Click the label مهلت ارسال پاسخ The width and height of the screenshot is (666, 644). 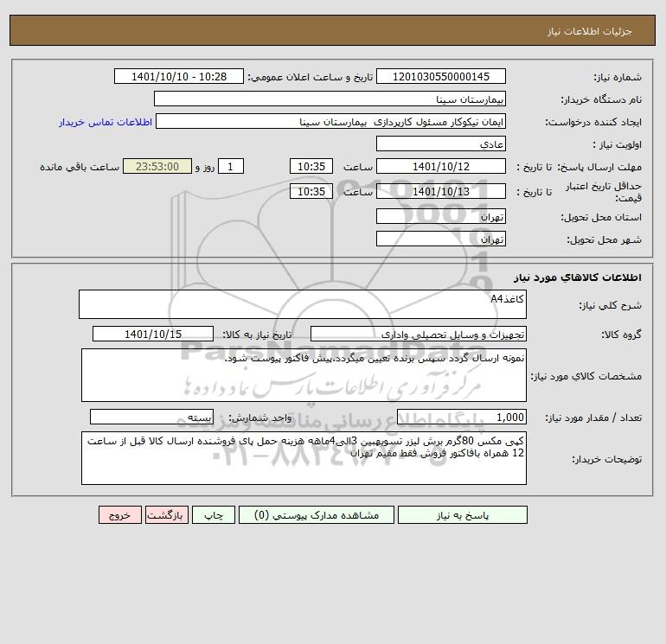(599, 167)
